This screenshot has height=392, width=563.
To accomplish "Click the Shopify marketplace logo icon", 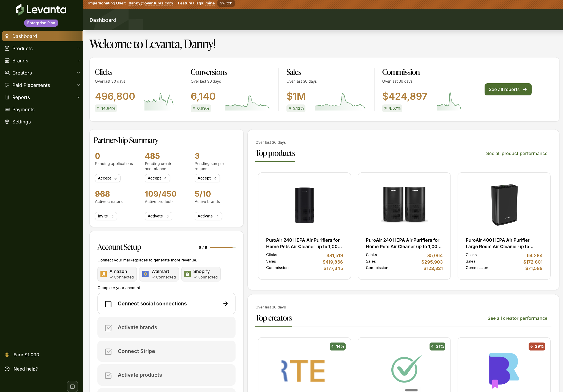I will [x=187, y=274].
